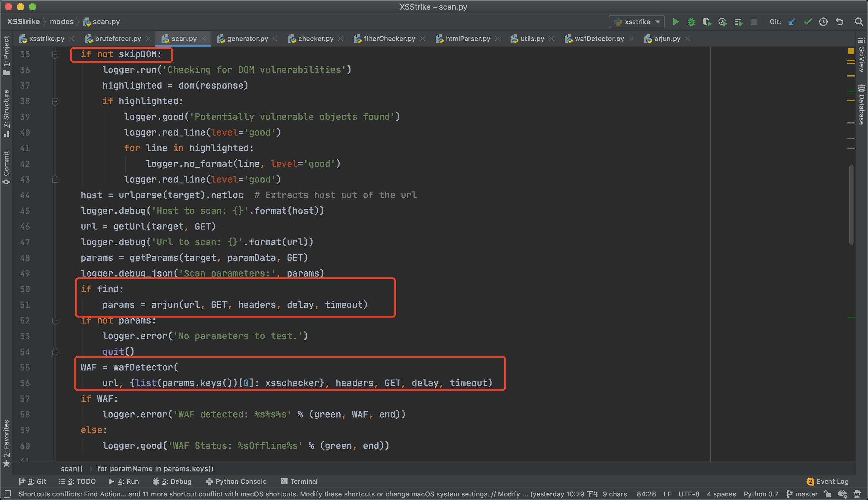Open the htmlParser.py editor tab
This screenshot has height=500, width=868.
point(467,39)
